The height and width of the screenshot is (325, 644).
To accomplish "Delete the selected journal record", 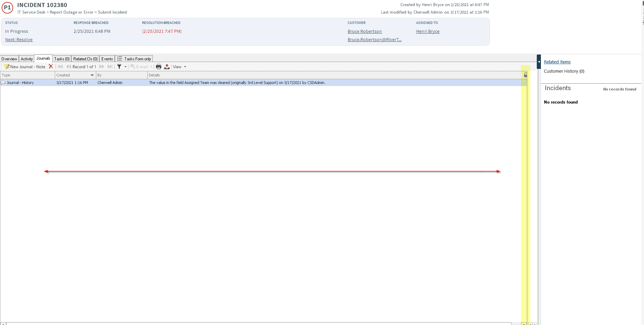I will [x=51, y=67].
